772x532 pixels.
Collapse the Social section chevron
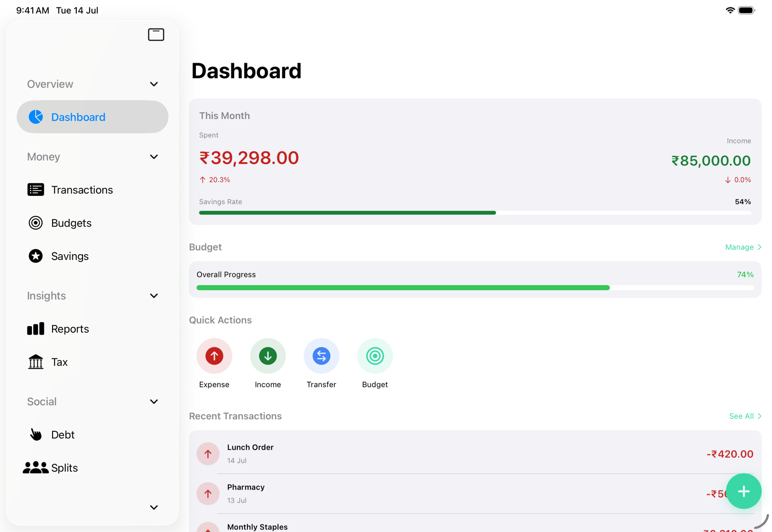pyautogui.click(x=154, y=402)
